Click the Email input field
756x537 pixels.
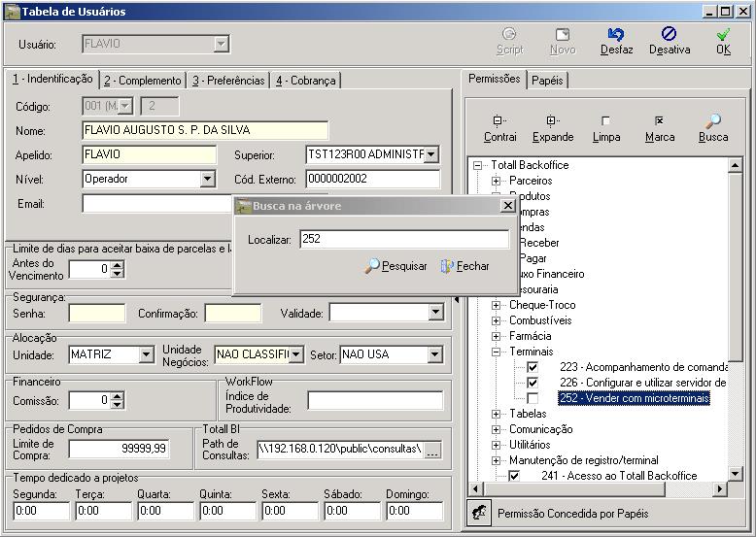pyautogui.click(x=157, y=204)
